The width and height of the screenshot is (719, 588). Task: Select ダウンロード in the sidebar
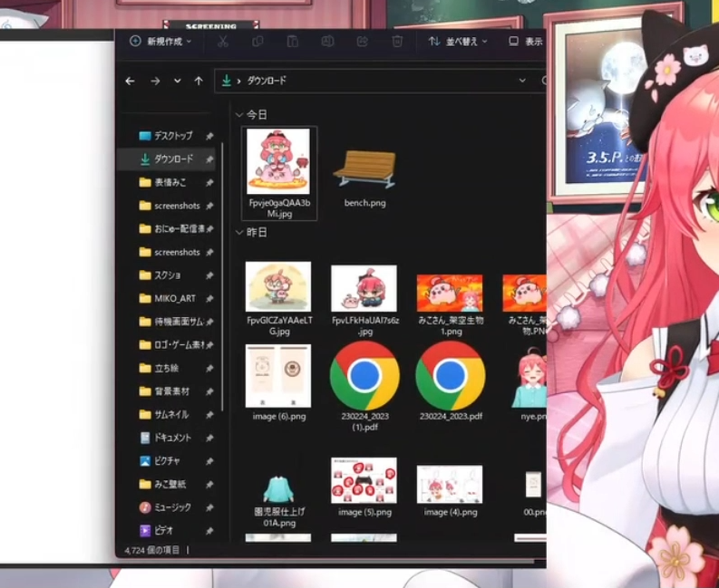167,159
